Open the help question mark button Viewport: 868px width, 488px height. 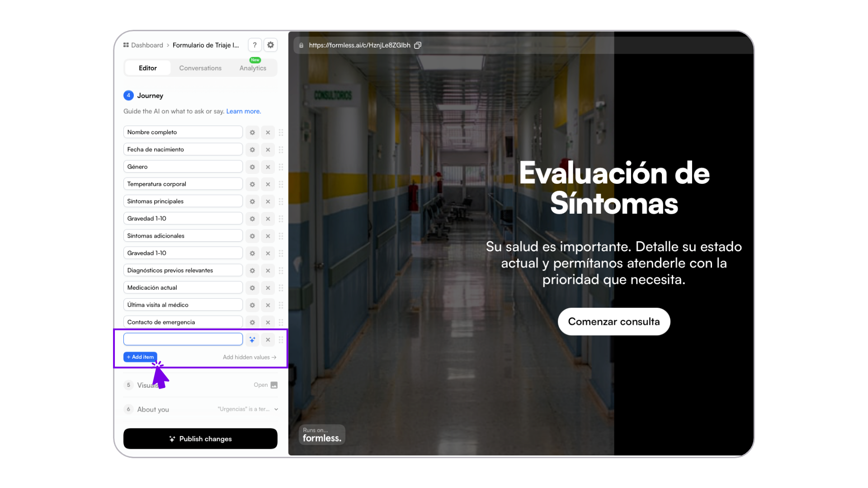tap(255, 45)
